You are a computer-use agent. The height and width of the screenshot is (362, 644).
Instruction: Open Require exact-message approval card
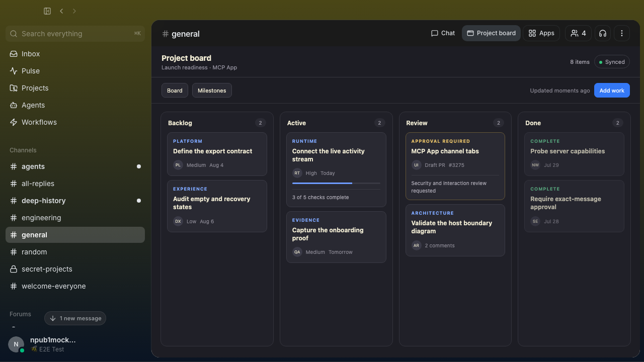click(x=574, y=206)
